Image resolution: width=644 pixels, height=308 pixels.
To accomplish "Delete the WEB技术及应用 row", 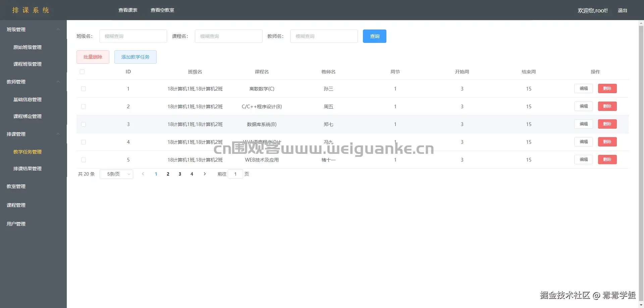I will (x=607, y=160).
